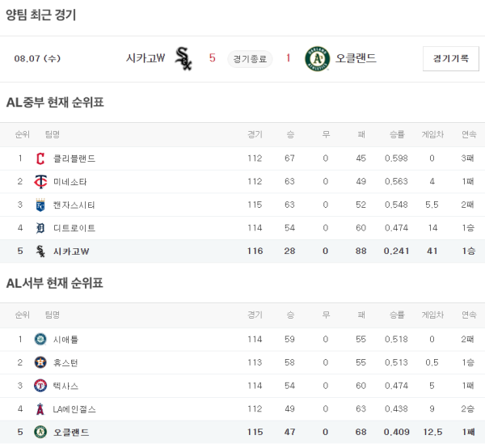Click the LA Angels logo icon

[x=40, y=410]
